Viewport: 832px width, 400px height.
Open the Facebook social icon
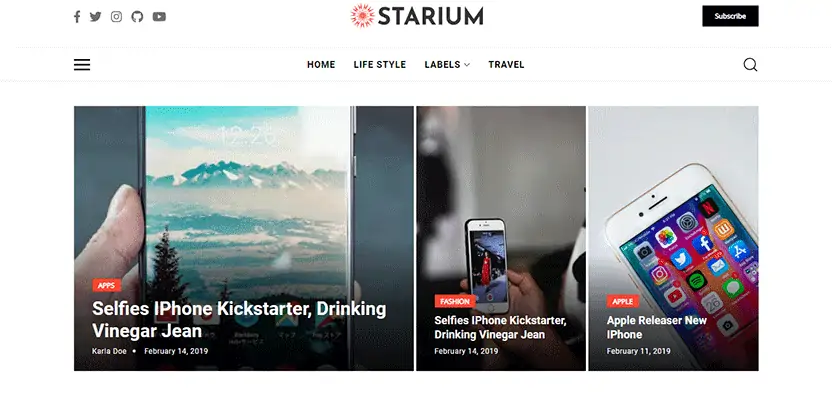click(x=77, y=16)
